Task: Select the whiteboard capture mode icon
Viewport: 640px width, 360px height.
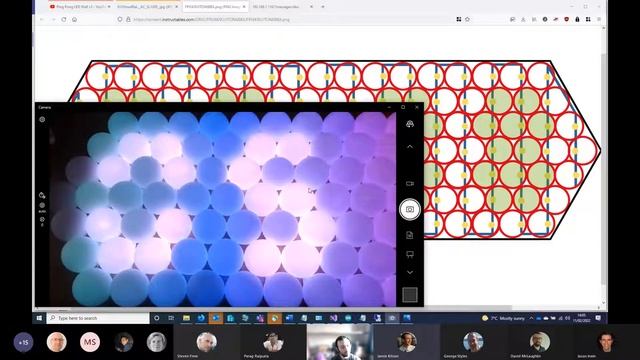Action: pyautogui.click(x=410, y=255)
